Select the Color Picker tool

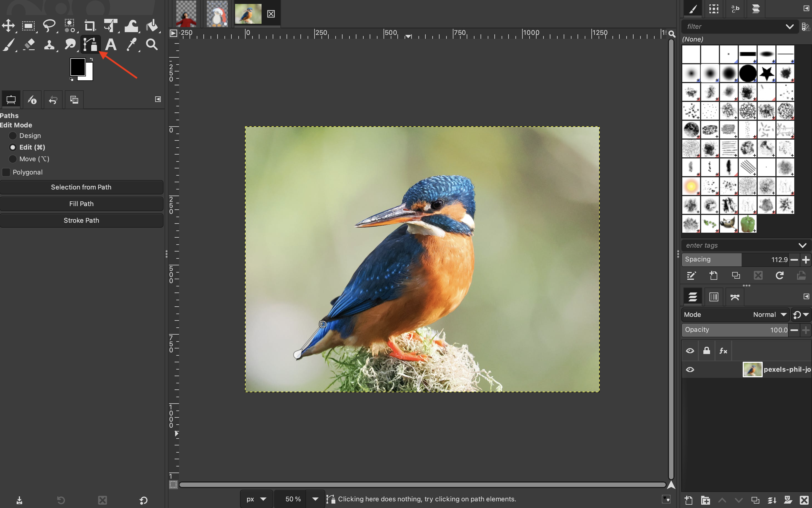131,44
